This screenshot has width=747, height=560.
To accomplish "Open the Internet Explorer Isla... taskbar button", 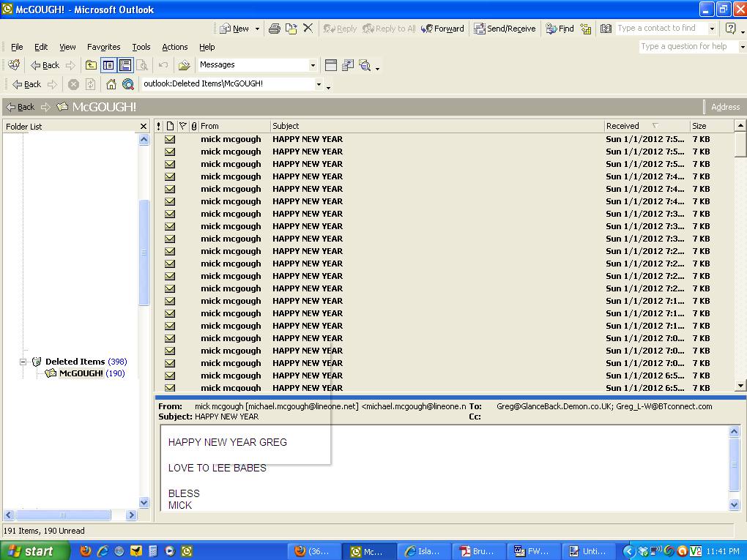I will coord(423,551).
